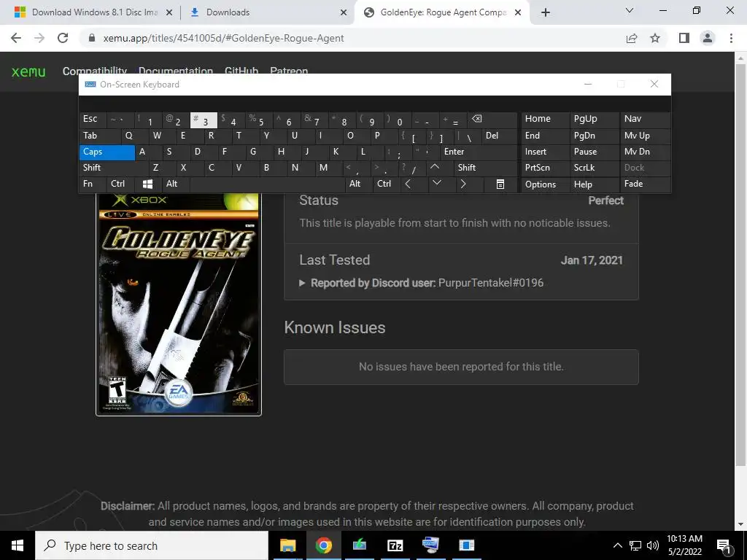This screenshot has height=560, width=747.
Task: Toggle the left Ctrl key on On-Screen Keyboard
Action: point(121,184)
